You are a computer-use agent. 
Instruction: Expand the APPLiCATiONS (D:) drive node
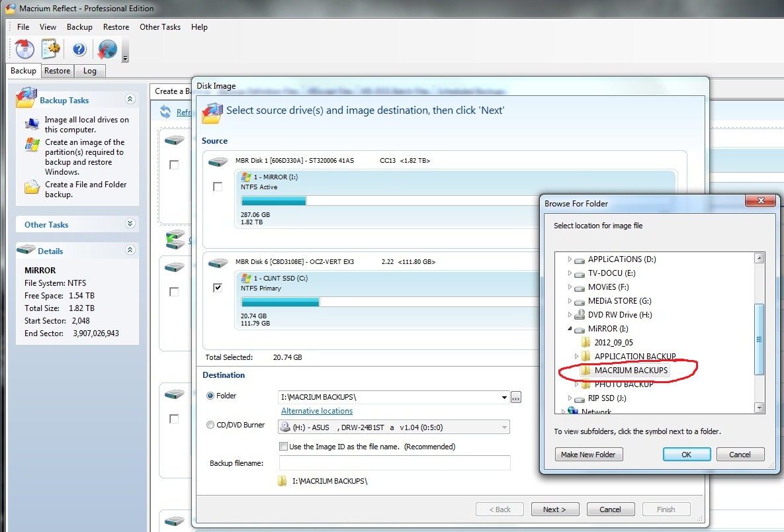tap(570, 259)
